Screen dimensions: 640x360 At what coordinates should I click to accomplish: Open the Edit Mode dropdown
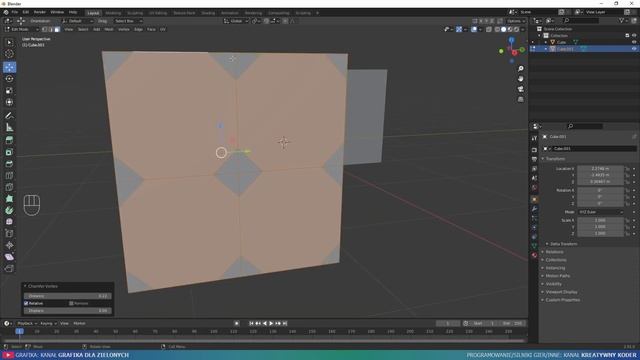click(x=21, y=29)
